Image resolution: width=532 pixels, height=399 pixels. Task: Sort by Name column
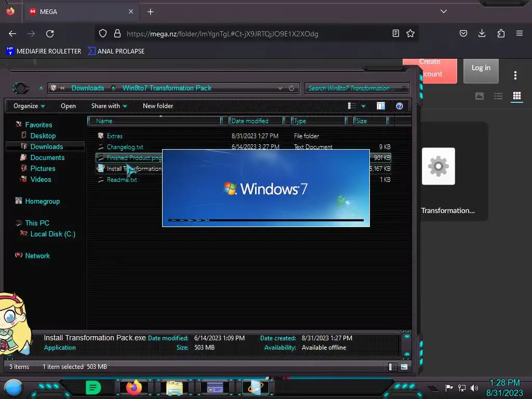(x=154, y=121)
